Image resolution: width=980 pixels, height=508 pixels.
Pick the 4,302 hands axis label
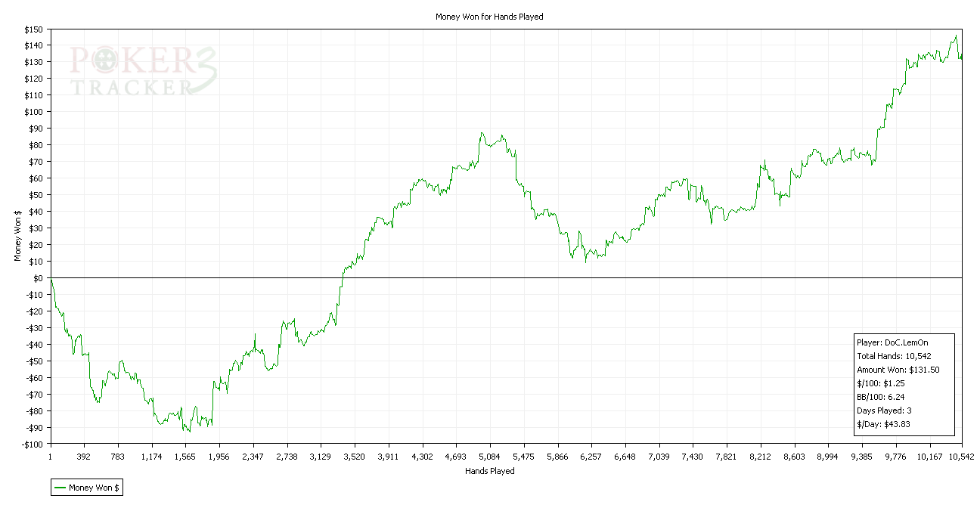click(x=422, y=457)
